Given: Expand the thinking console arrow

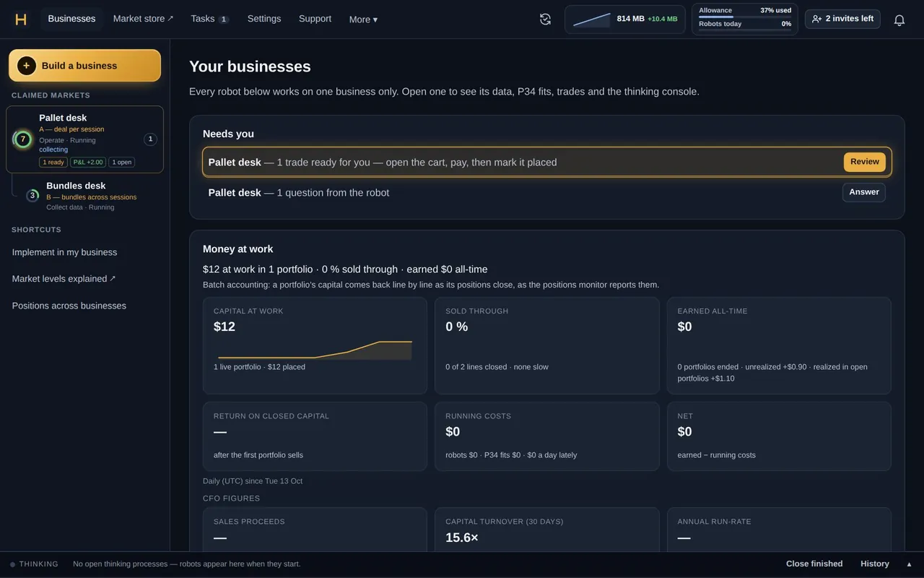Looking at the screenshot, I should click(x=909, y=564).
